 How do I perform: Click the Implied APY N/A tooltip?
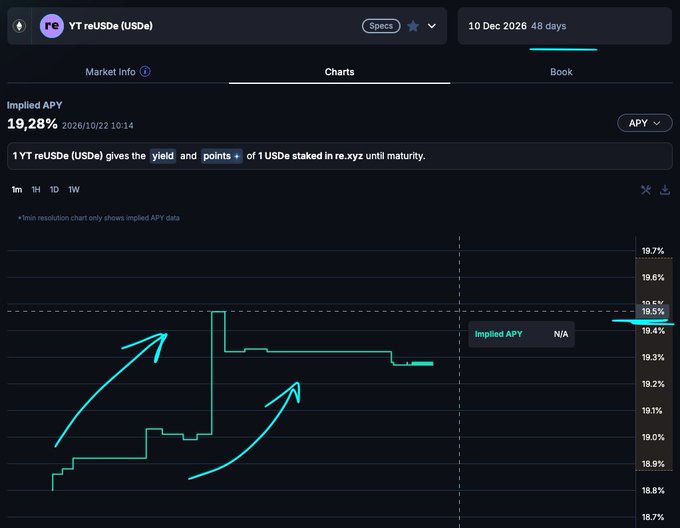(521, 334)
